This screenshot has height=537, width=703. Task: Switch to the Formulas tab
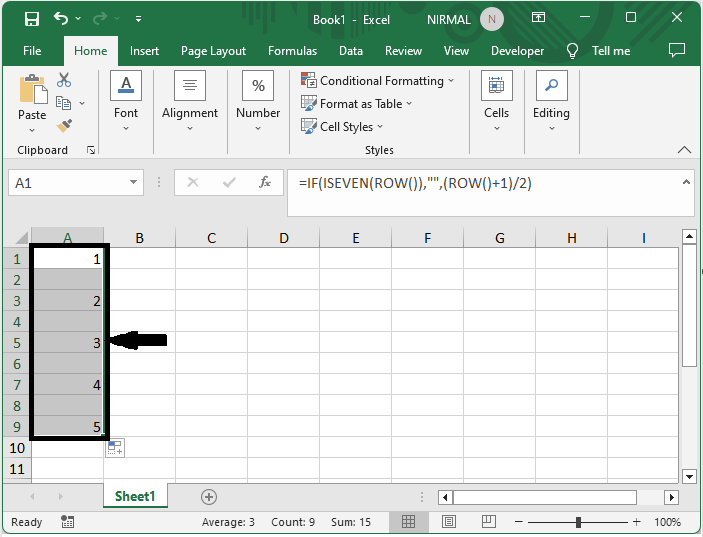click(x=292, y=51)
